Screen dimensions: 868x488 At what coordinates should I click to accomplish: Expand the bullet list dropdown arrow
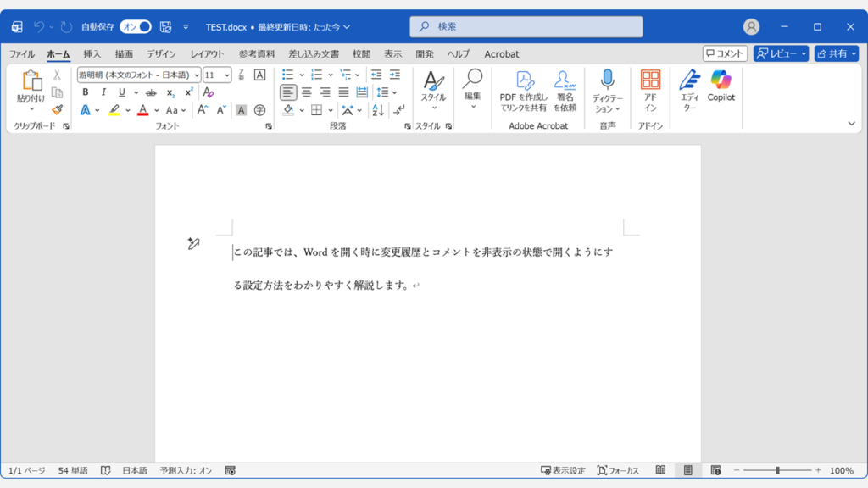point(302,75)
